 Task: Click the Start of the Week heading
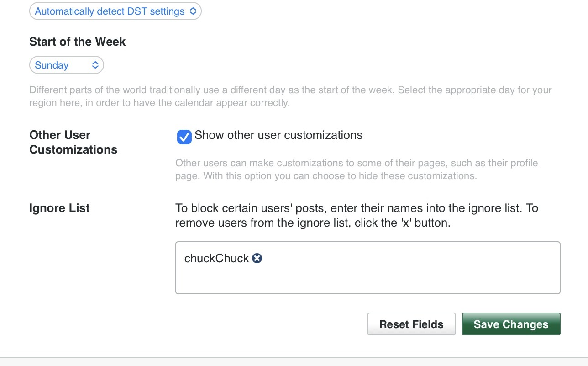click(77, 42)
